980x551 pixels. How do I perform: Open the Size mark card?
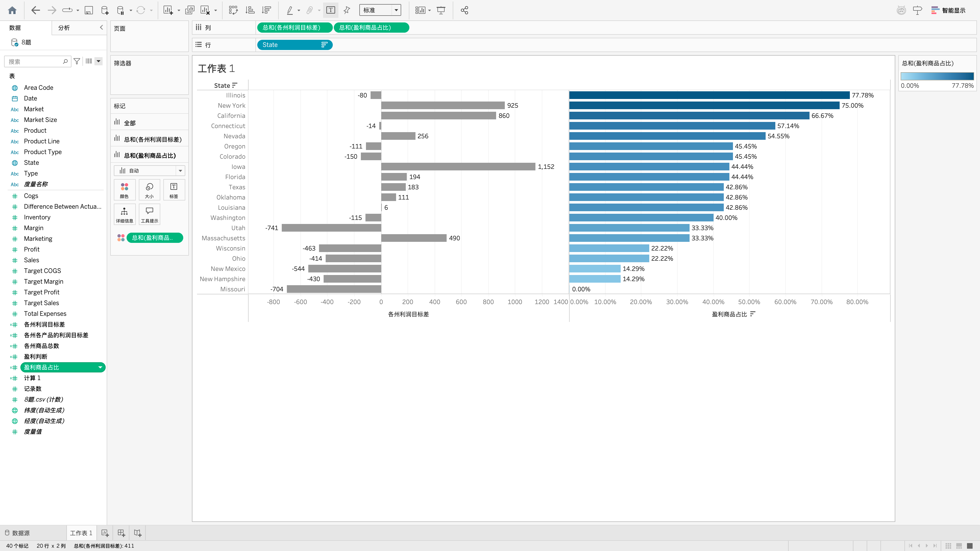[149, 190]
